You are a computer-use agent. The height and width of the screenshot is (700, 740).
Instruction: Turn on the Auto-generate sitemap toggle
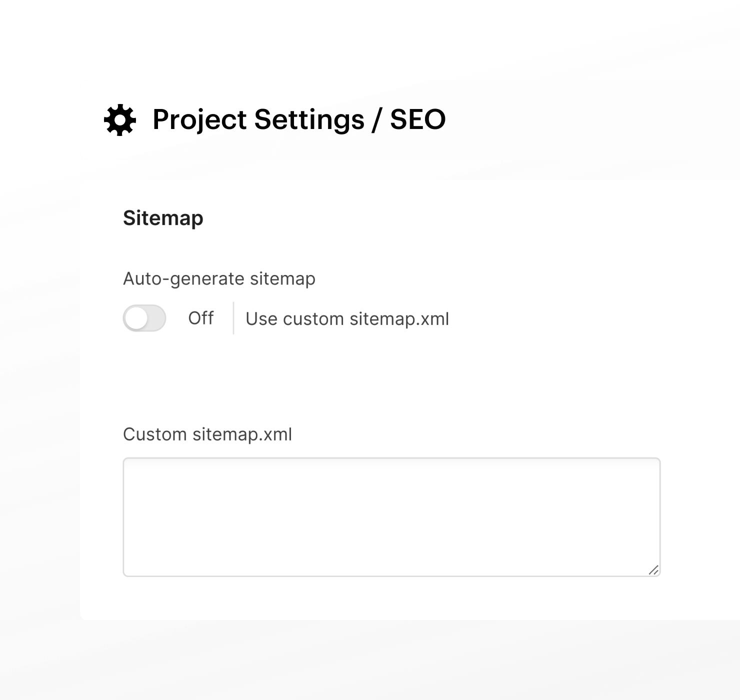pyautogui.click(x=144, y=318)
